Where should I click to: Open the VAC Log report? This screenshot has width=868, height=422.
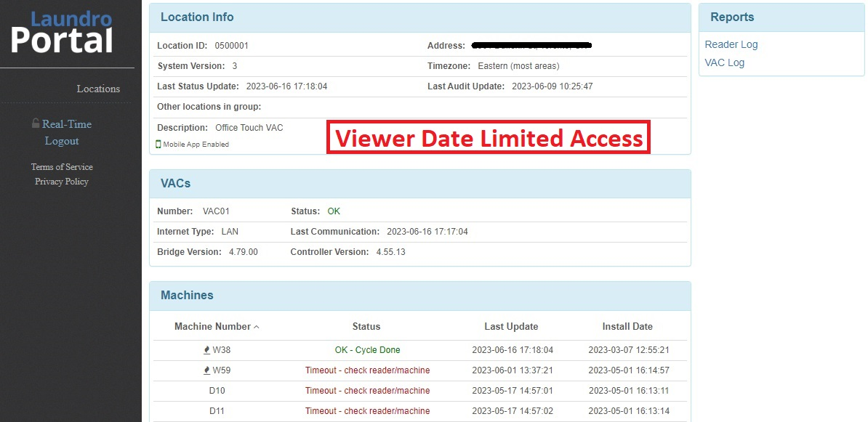pos(725,62)
